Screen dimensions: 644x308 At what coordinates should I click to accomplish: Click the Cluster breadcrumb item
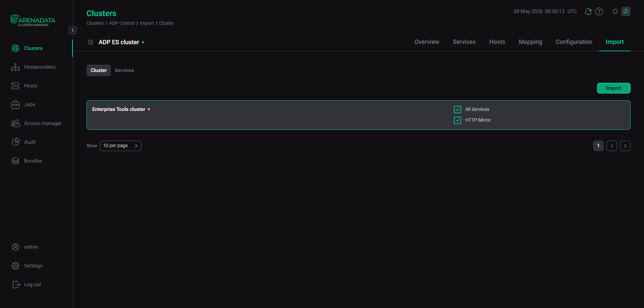(166, 23)
